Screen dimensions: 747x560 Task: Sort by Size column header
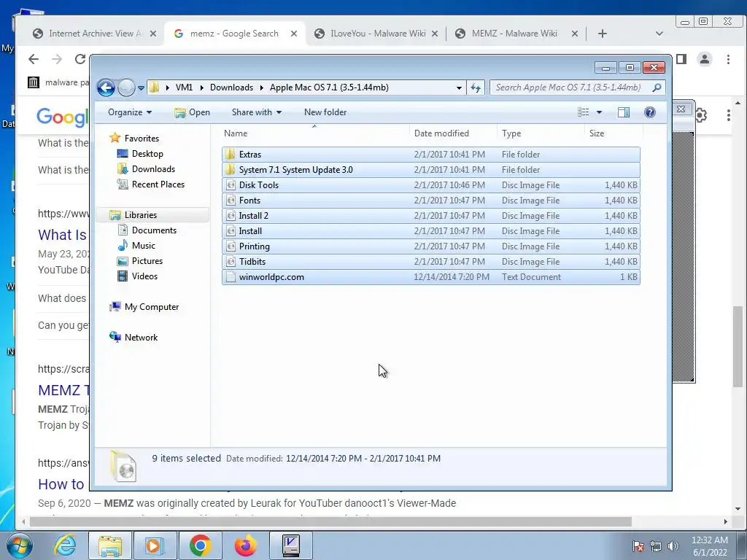[597, 133]
